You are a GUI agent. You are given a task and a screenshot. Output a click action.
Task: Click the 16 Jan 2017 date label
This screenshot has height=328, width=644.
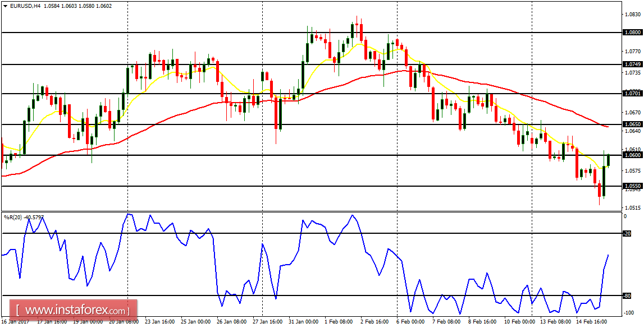point(15,322)
